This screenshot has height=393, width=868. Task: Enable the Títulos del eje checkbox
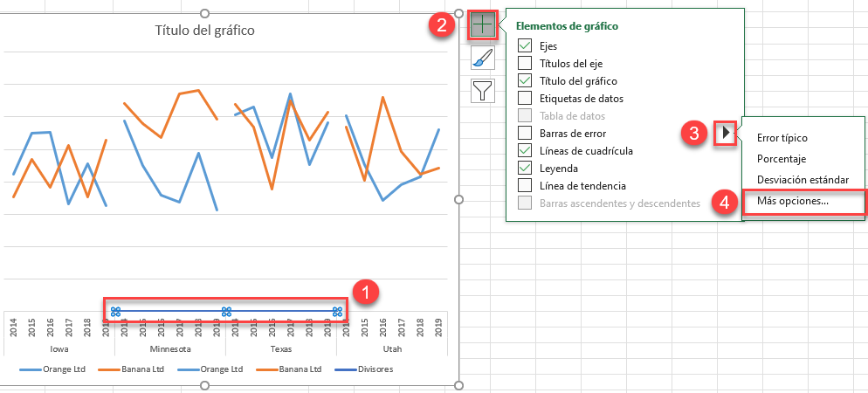point(525,63)
